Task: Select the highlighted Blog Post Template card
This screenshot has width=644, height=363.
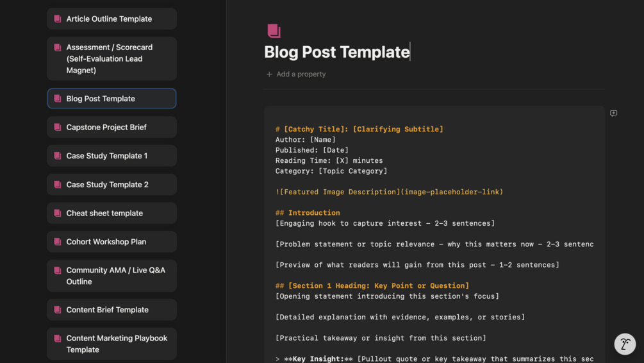Action: pos(111,99)
